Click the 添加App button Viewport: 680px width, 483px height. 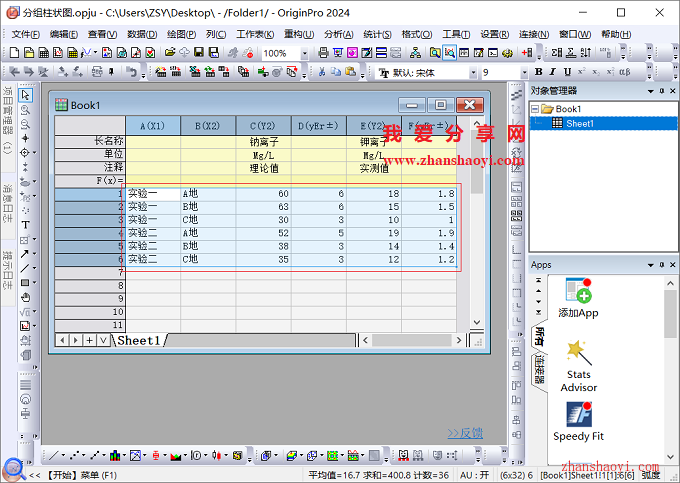[x=578, y=298]
